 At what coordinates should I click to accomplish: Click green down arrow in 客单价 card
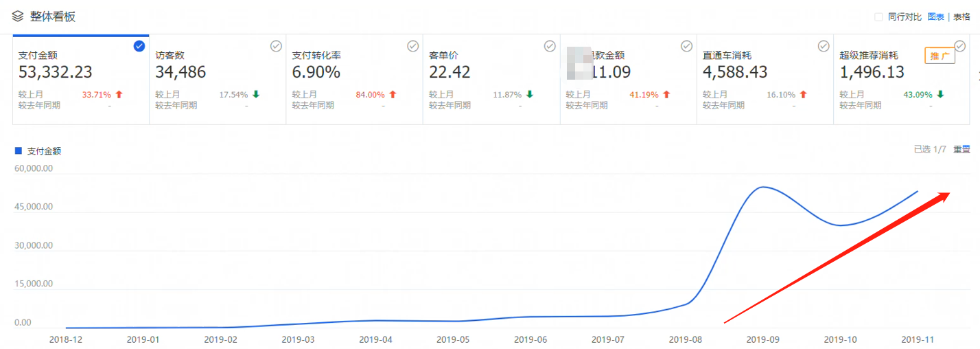[530, 95]
